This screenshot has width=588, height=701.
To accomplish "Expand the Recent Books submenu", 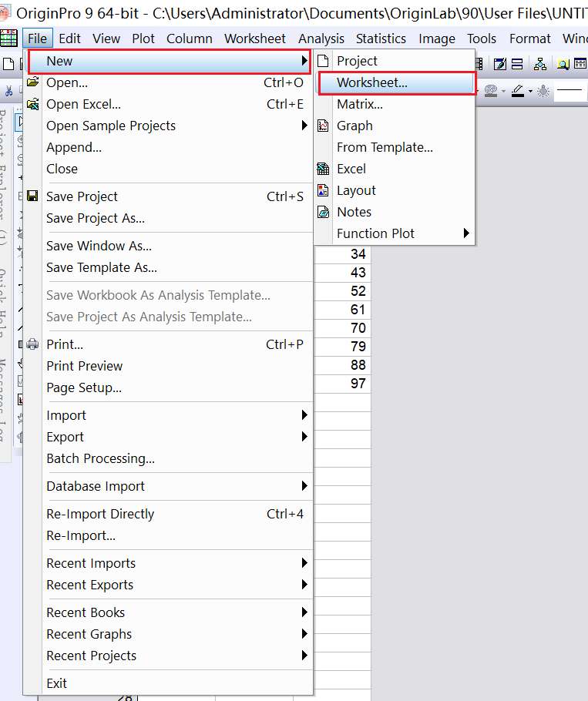I will 168,612.
